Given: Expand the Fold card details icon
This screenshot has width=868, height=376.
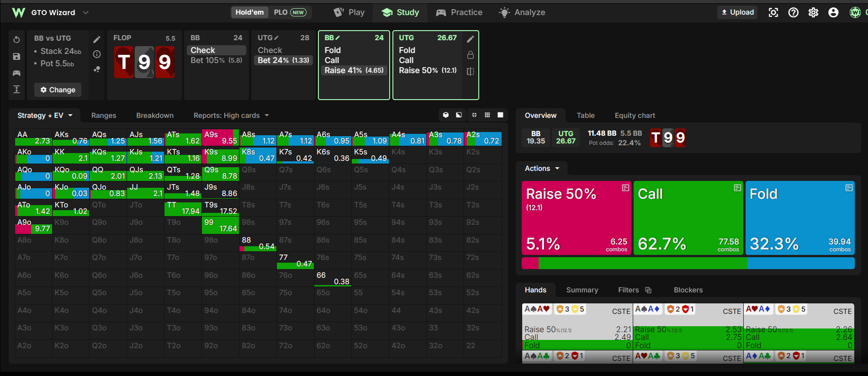Looking at the screenshot, I should coord(849,188).
